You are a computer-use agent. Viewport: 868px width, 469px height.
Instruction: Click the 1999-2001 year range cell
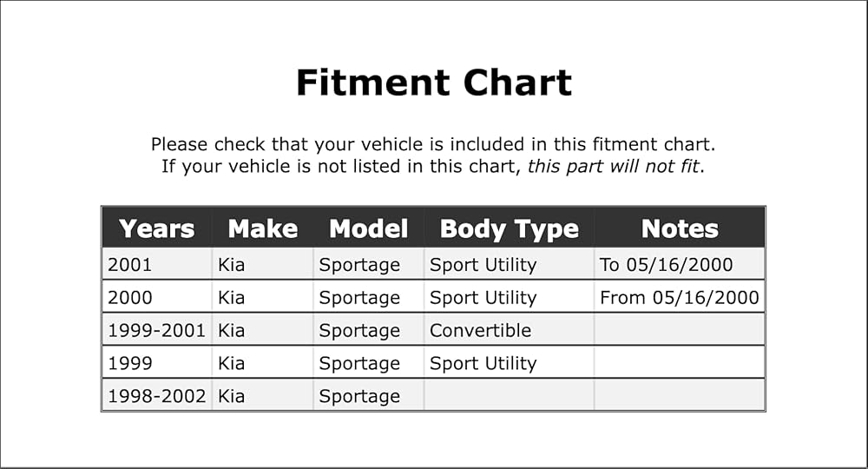pos(156,331)
